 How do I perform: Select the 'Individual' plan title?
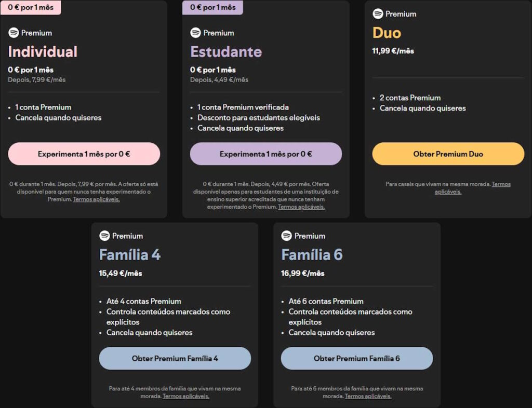coord(43,52)
